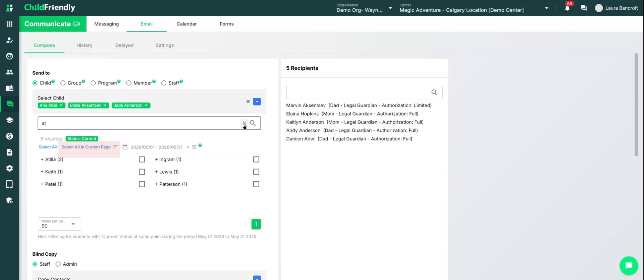
Task: Go to page 1 of results
Action: [256, 224]
